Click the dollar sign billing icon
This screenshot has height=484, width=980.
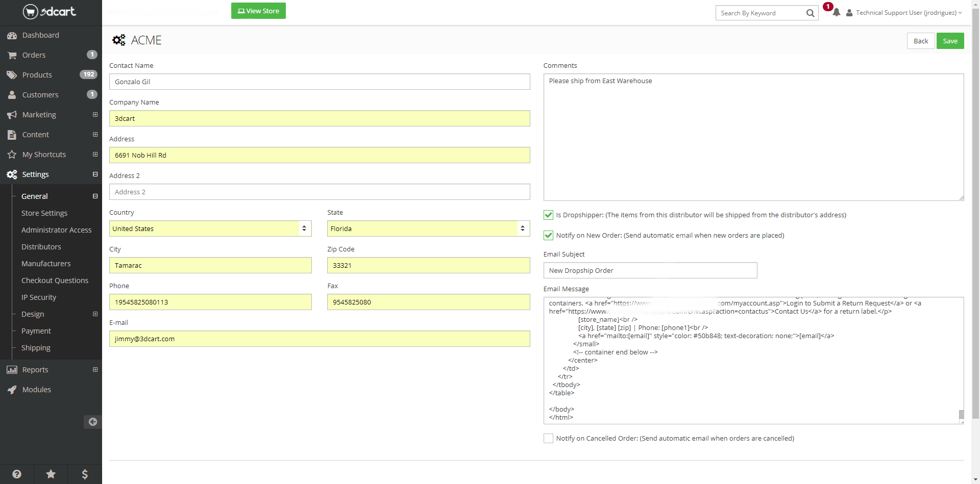pyautogui.click(x=85, y=474)
